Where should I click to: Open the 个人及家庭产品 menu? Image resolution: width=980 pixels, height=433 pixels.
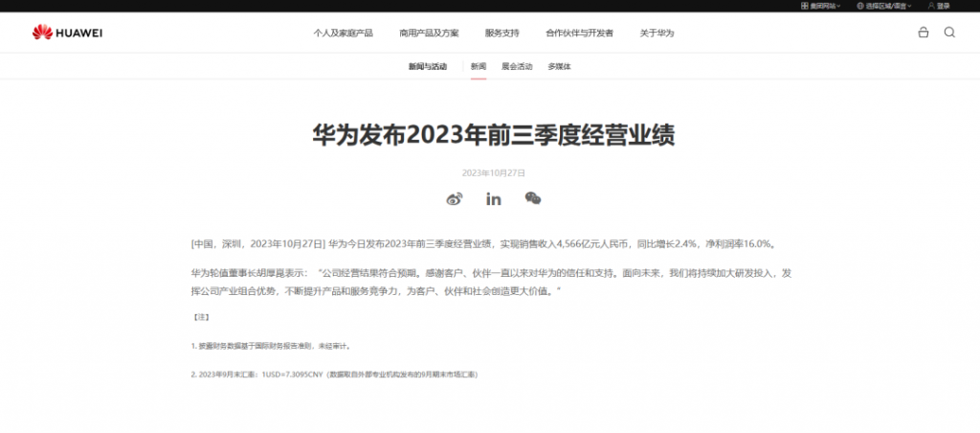point(344,34)
